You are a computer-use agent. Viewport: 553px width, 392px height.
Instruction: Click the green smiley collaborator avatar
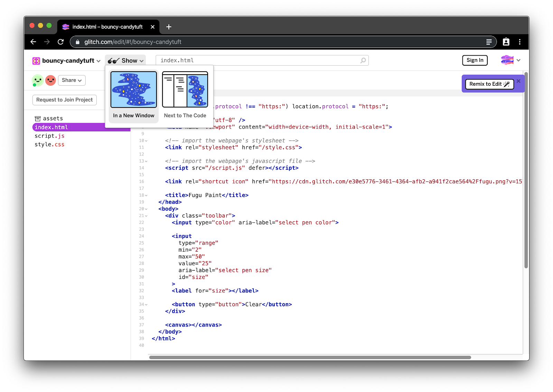click(37, 80)
